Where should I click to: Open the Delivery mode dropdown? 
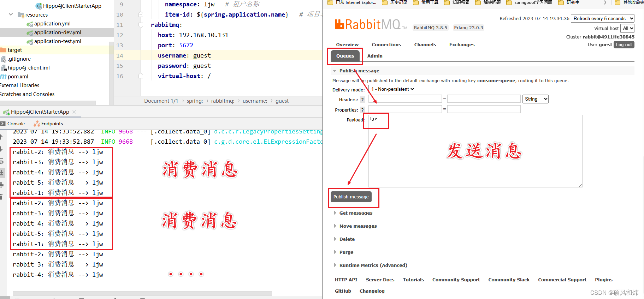(392, 89)
